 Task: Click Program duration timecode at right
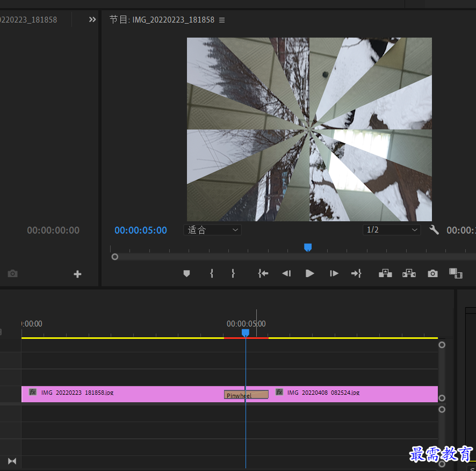coord(461,230)
